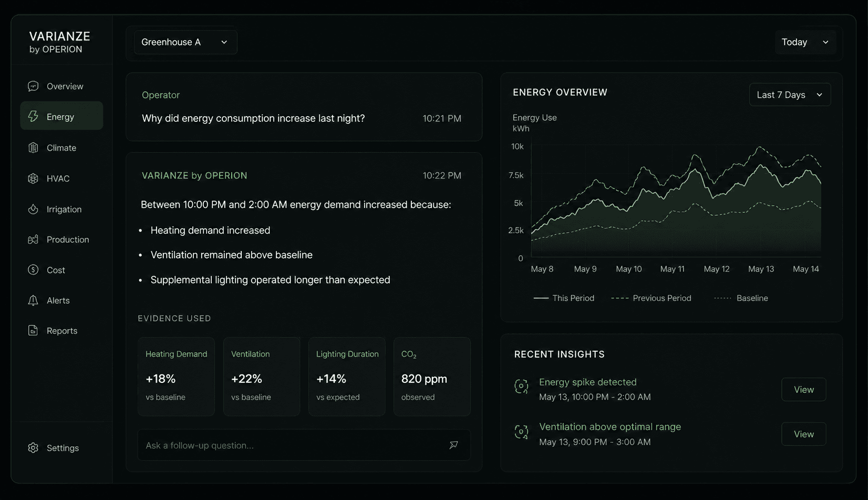Screen dimensions: 868x500
Task: Click the Overview chat bubble icon
Action: pos(33,86)
